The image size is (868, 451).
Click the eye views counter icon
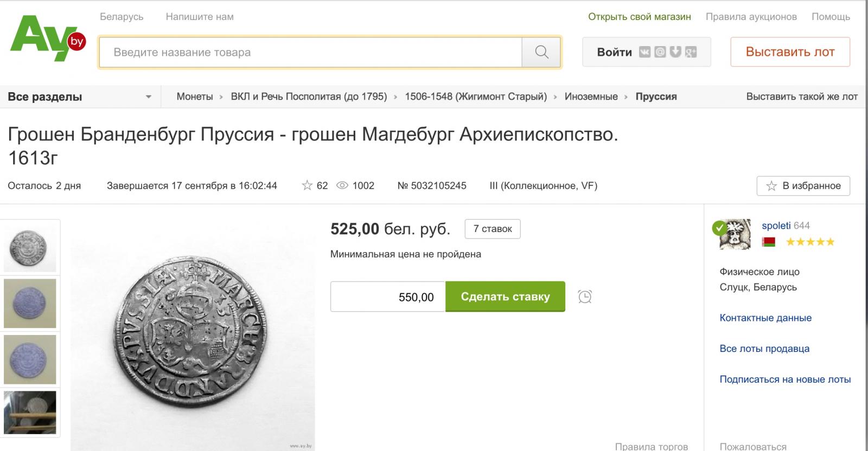pyautogui.click(x=342, y=185)
